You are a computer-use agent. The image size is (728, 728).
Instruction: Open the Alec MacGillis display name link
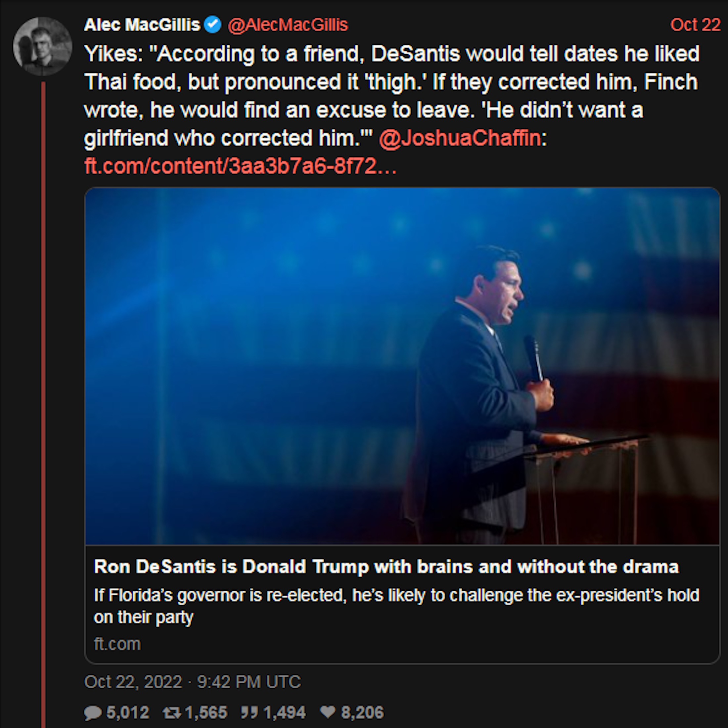coord(142,25)
